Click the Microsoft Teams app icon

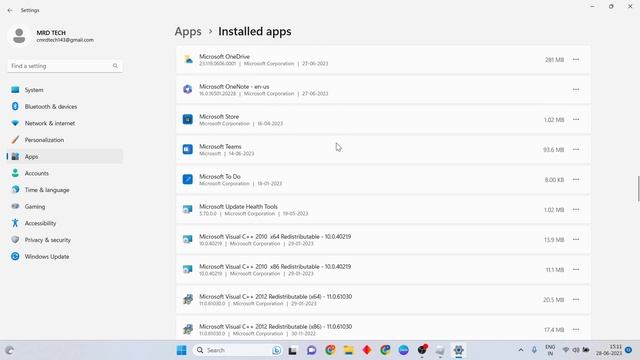pos(187,149)
